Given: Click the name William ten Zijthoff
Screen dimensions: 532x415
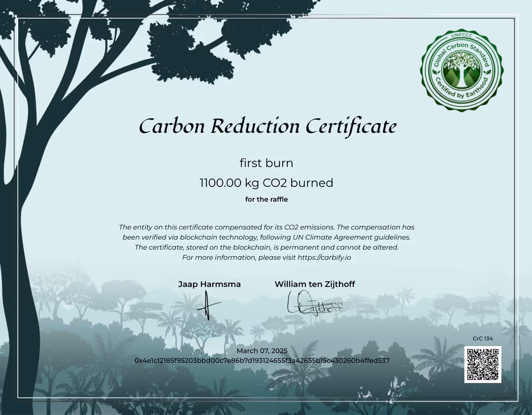Looking at the screenshot, I should 314,284.
